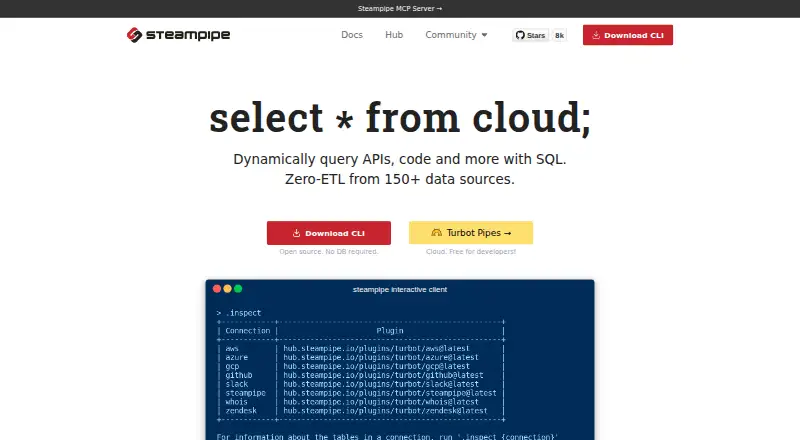Screen dimensions: 800x440
Task: Click the Steampipe logo in the header
Action: pyautogui.click(x=179, y=35)
